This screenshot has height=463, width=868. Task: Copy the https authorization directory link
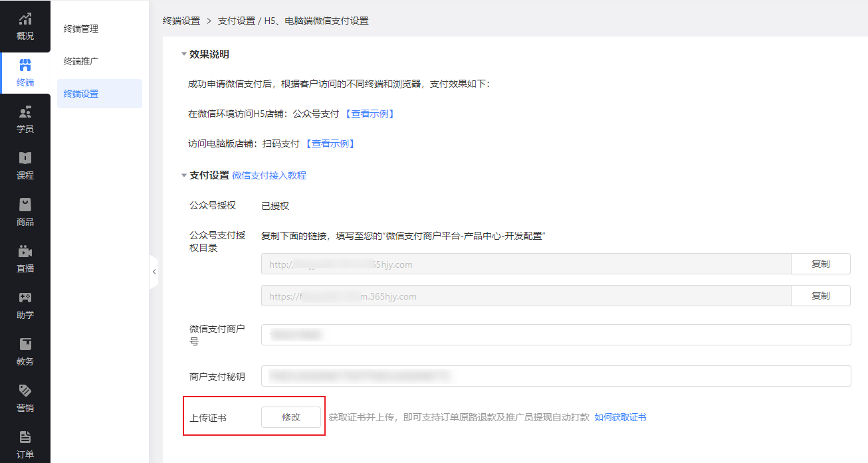821,296
